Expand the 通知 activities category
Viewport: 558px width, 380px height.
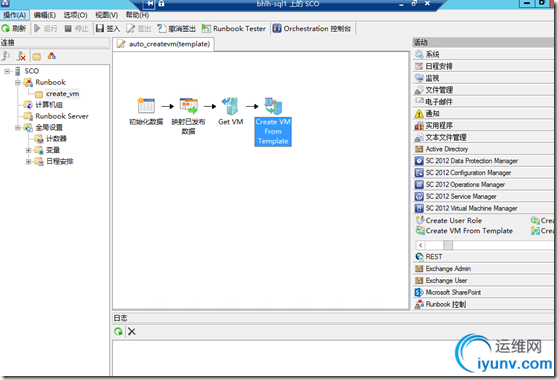483,114
